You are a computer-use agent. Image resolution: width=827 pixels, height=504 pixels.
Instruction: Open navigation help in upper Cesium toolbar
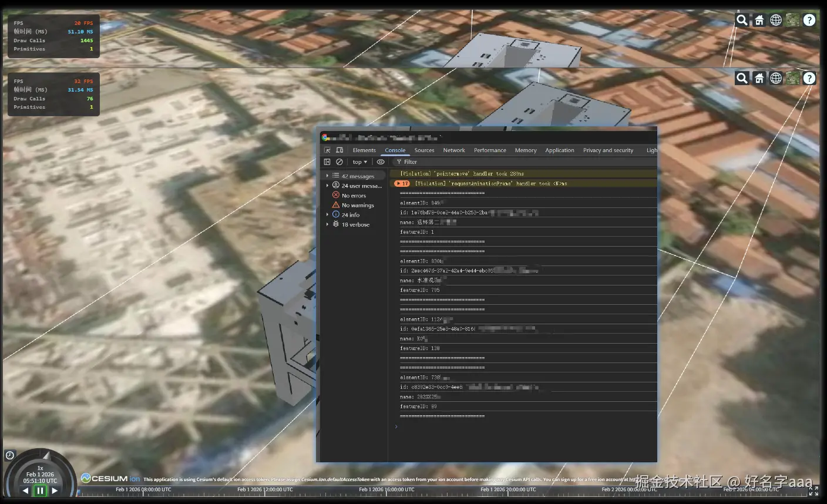809,21
